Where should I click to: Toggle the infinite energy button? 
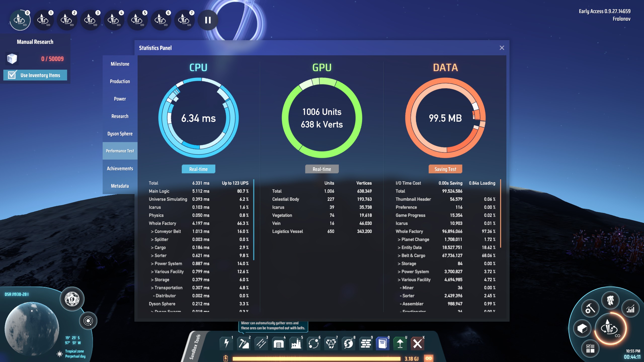pyautogui.click(x=429, y=358)
